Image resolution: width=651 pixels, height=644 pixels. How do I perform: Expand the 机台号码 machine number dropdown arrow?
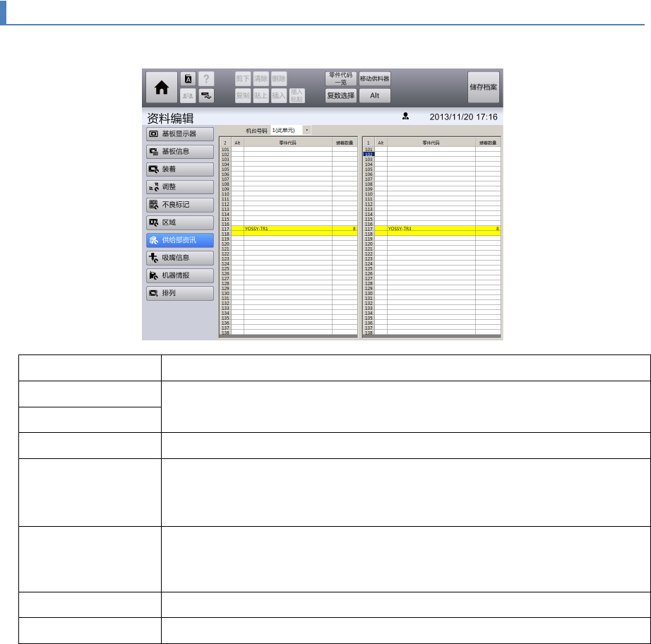click(x=307, y=131)
